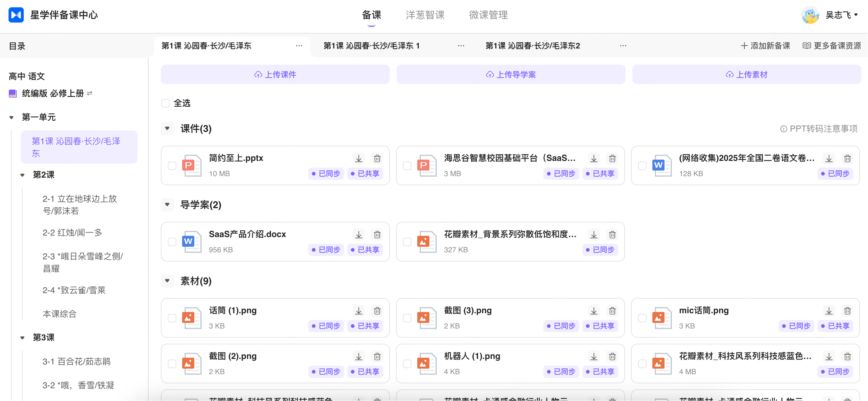Delete 截图 (3).png
Image resolution: width=868 pixels, height=401 pixels.
pyautogui.click(x=612, y=311)
